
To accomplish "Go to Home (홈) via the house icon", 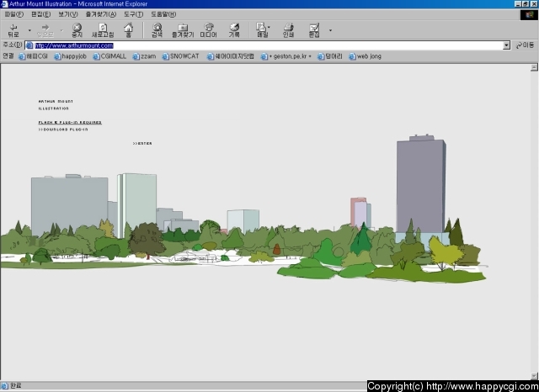I will coord(128,30).
